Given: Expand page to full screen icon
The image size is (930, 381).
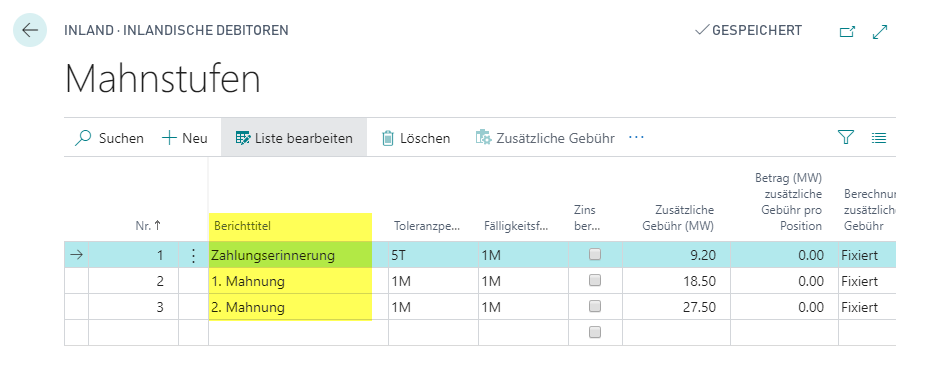Looking at the screenshot, I should pos(880,32).
